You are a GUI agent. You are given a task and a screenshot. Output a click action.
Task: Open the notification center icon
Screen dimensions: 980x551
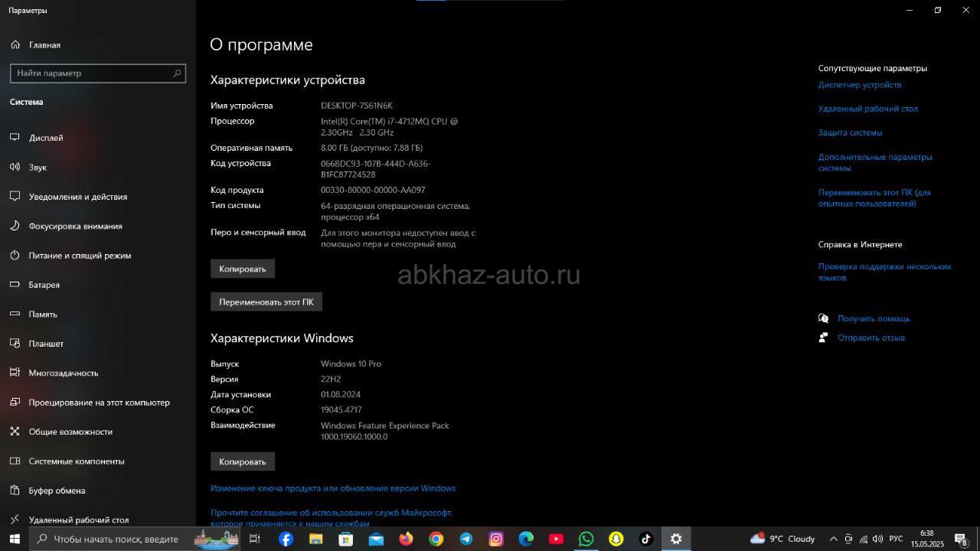(x=961, y=539)
